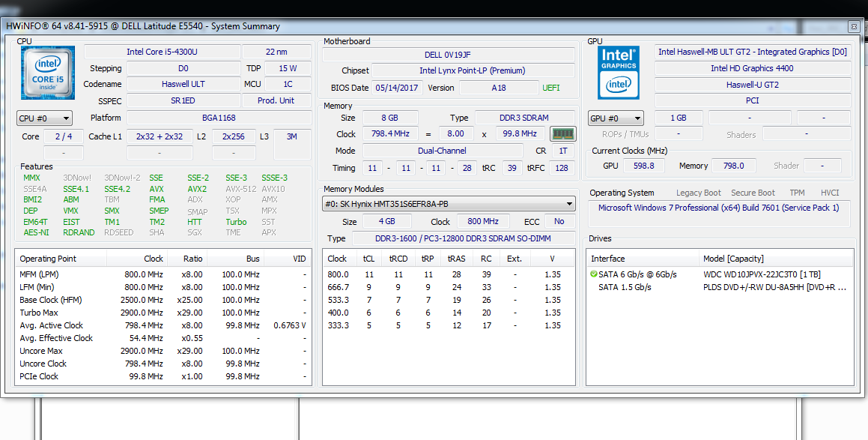Click the Model [Capacity] column header
The width and height of the screenshot is (868, 440).
(x=777, y=259)
